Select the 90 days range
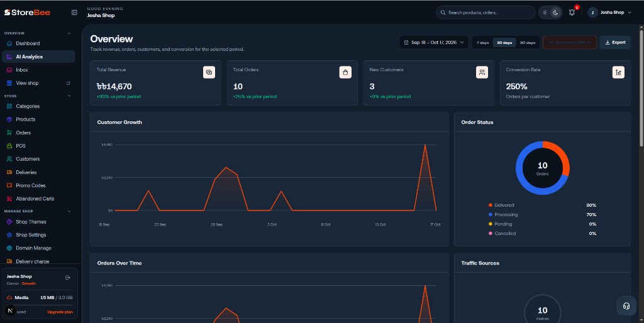Image resolution: width=644 pixels, height=323 pixels. click(528, 43)
